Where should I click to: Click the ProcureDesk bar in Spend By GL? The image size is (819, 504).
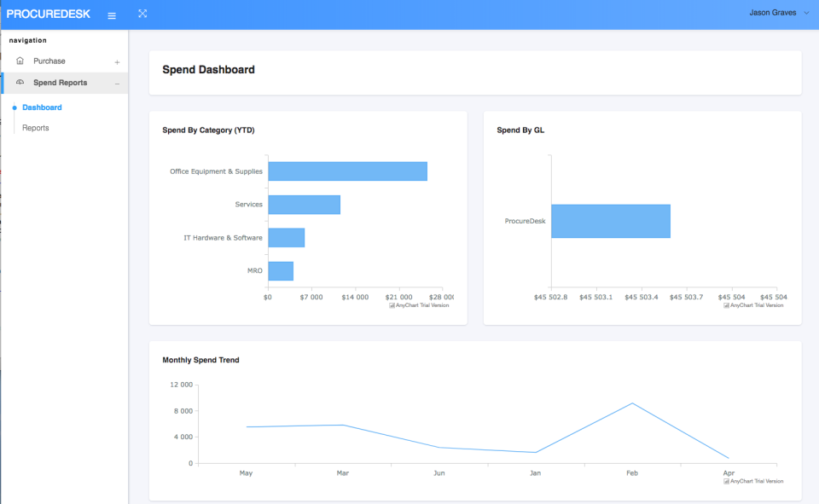[x=611, y=221]
